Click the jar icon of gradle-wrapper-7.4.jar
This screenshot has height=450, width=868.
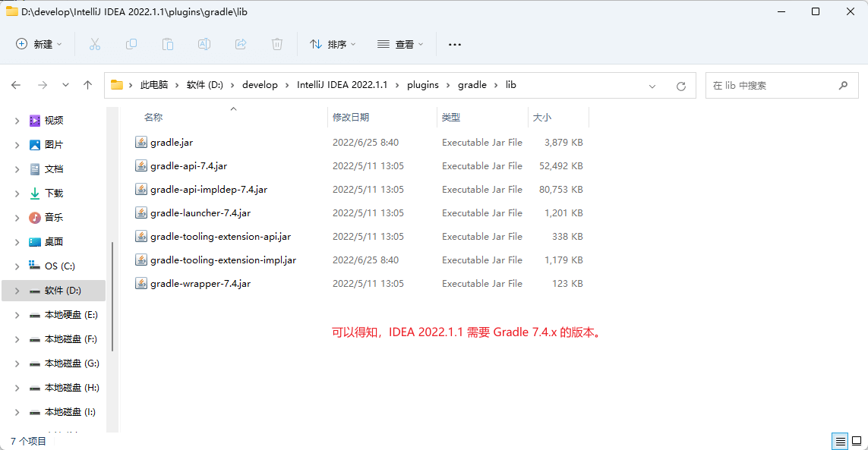pos(141,283)
